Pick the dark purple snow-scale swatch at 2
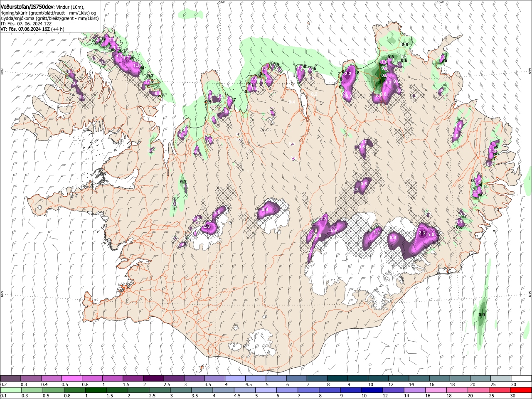The height and width of the screenshot is (399, 532). [153, 379]
